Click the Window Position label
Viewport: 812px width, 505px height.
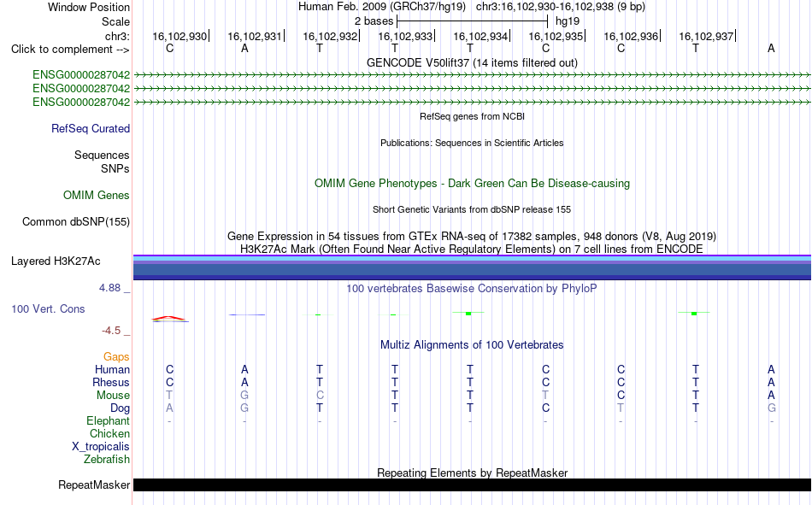tap(89, 7)
